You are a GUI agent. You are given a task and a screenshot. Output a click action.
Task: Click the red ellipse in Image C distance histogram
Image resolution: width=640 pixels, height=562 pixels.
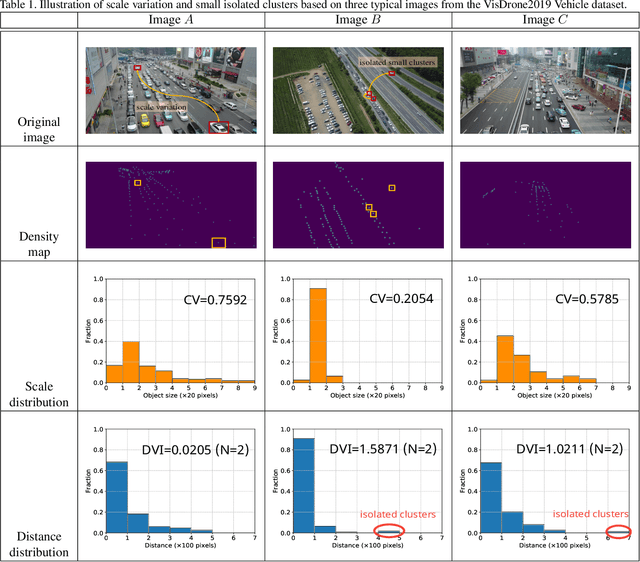pyautogui.click(x=620, y=531)
